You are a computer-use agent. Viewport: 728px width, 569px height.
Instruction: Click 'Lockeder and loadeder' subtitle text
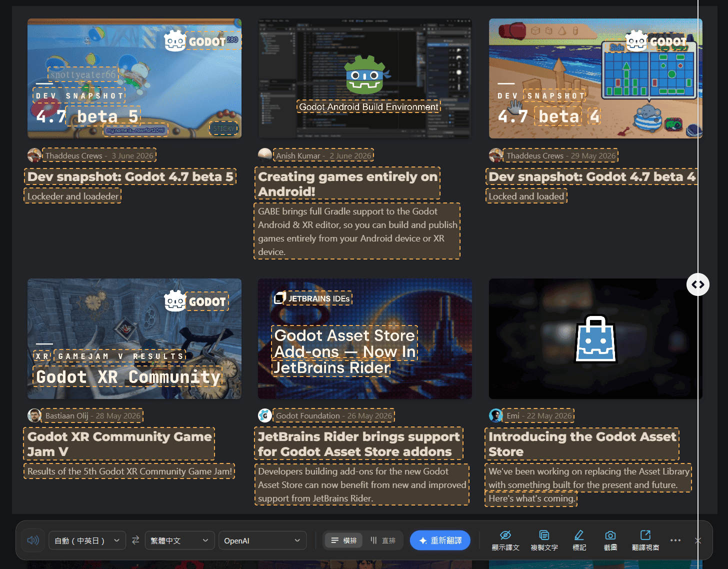point(73,196)
